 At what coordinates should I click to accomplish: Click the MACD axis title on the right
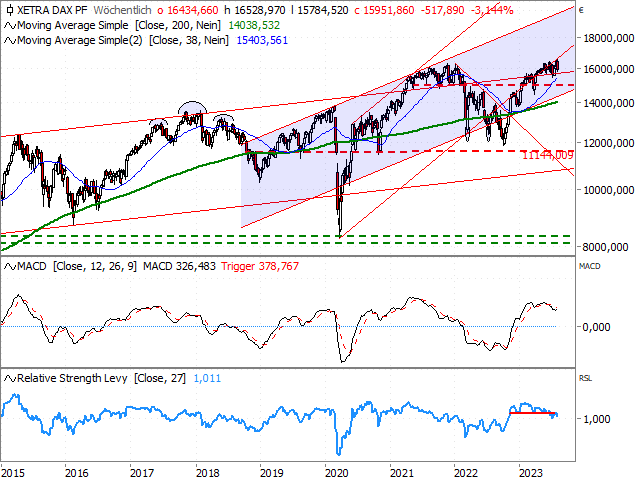pyautogui.click(x=589, y=267)
